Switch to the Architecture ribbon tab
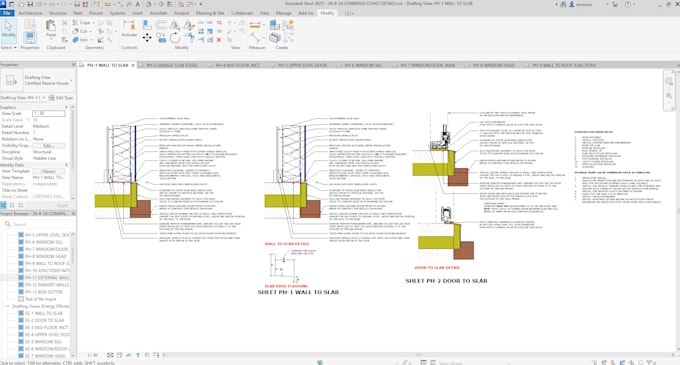The height and width of the screenshot is (365, 680). point(30,13)
